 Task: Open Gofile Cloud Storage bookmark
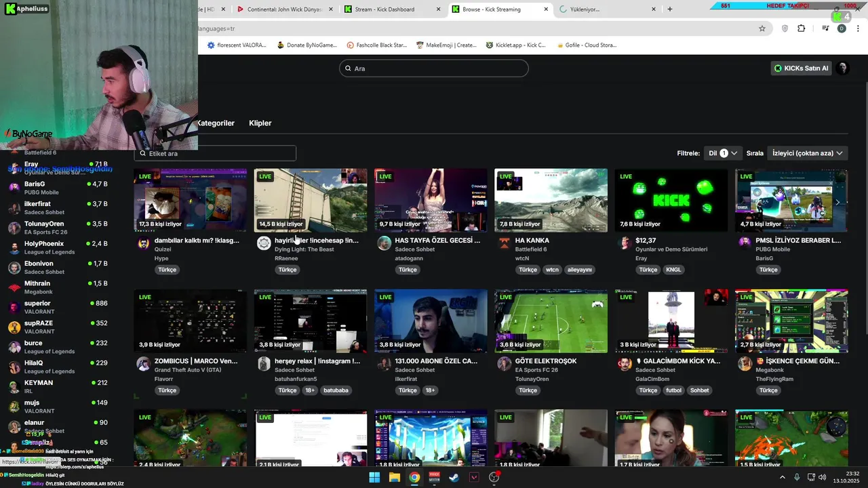click(x=586, y=45)
